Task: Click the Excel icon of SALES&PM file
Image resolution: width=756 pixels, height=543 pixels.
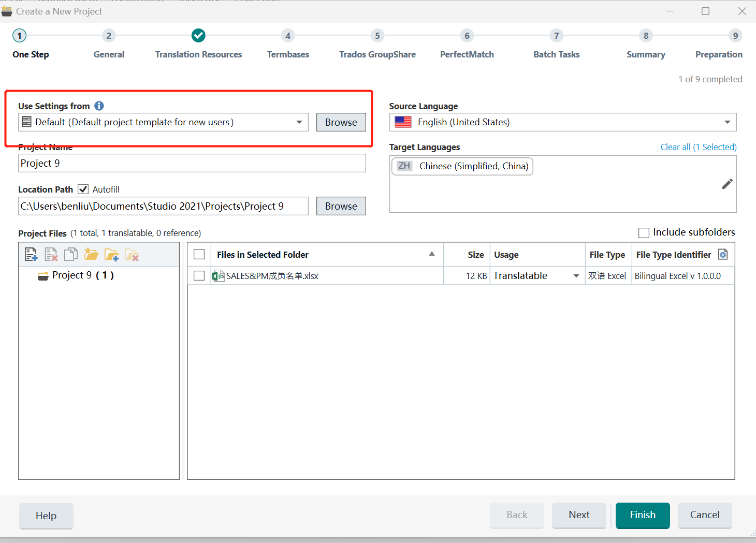Action: pos(218,276)
